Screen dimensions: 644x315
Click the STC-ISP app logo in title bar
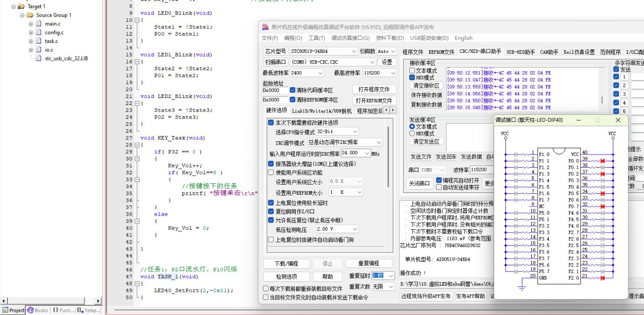[265, 27]
